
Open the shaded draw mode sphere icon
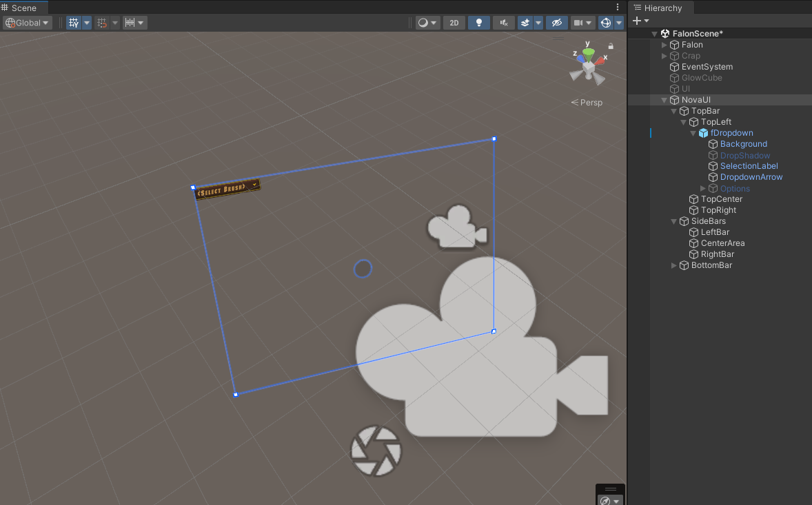coord(423,22)
